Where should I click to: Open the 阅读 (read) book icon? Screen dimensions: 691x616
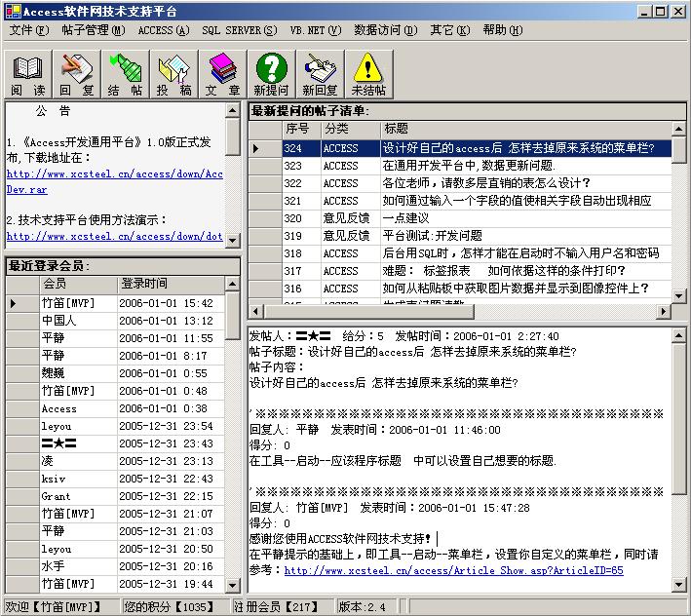click(27, 74)
